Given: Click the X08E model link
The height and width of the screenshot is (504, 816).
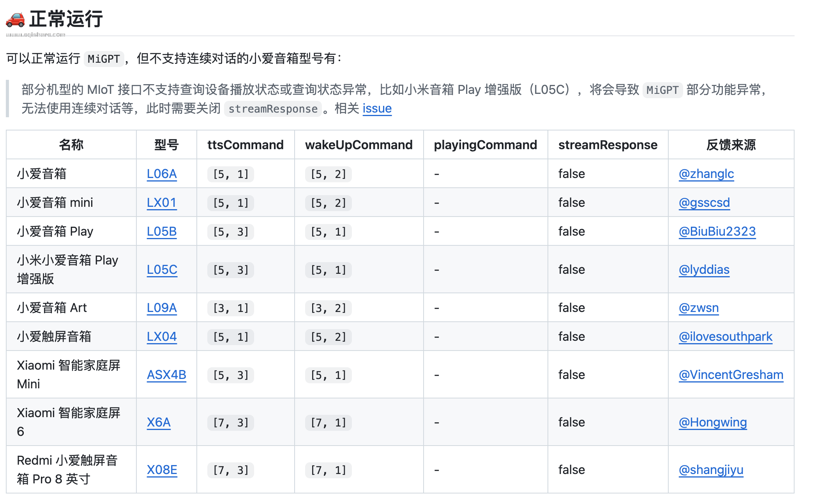Looking at the screenshot, I should click(x=162, y=470).
